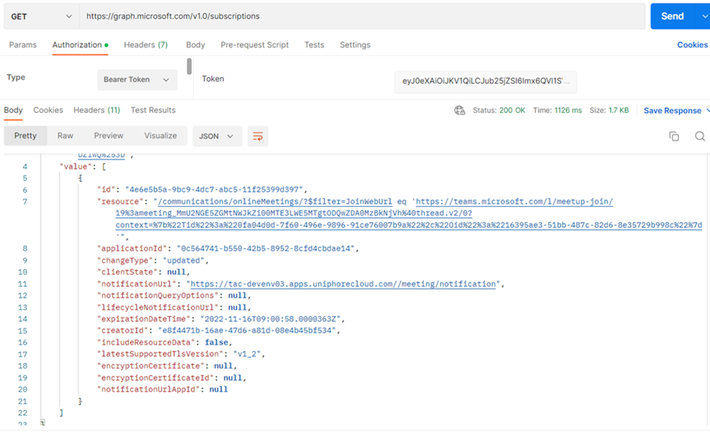Switch to the Params tab
Viewport: 710px width, 434px height.
tap(23, 45)
